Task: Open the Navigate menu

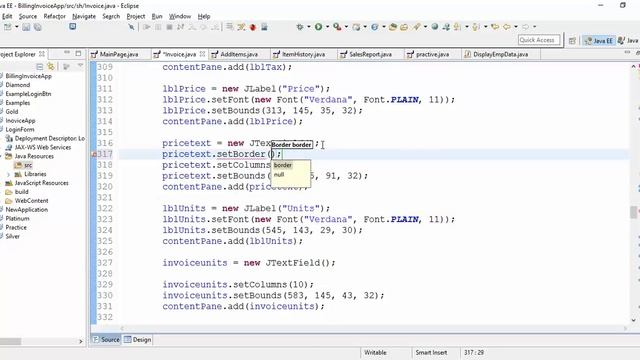Action: point(84,16)
